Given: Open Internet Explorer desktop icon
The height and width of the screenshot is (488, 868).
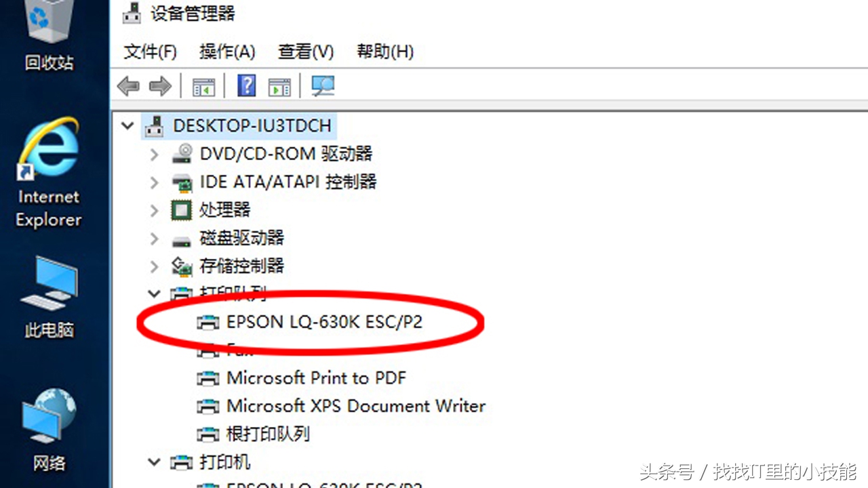Looking at the screenshot, I should coord(48,173).
